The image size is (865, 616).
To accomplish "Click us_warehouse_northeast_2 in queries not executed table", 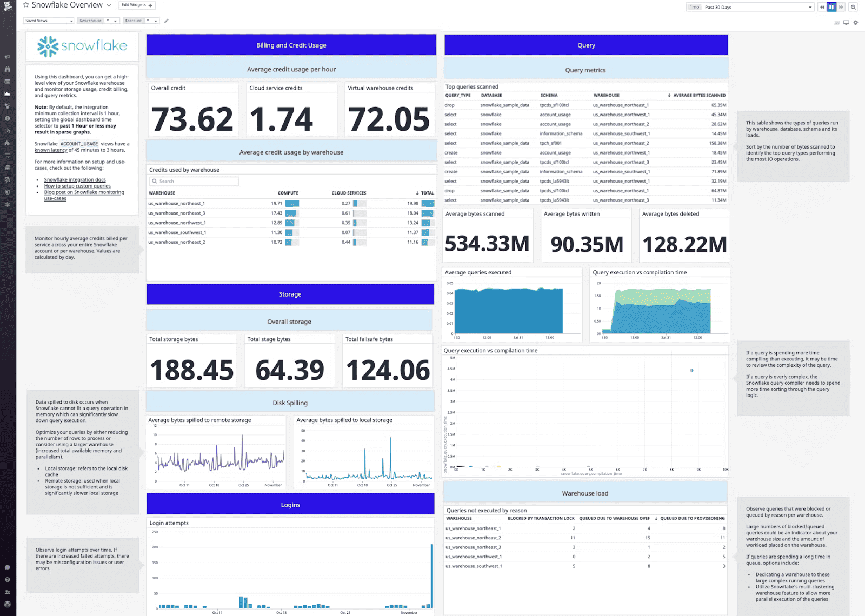I will tap(474, 538).
